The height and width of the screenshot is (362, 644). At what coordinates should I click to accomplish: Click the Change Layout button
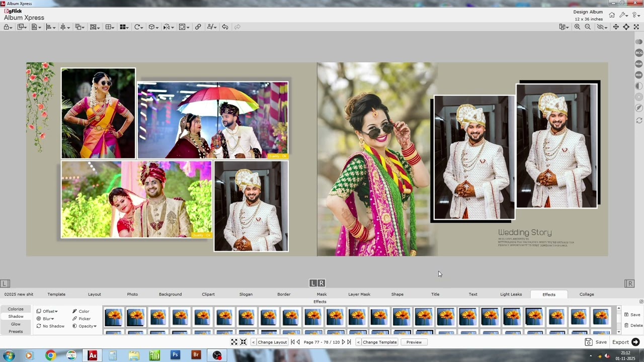[x=272, y=342]
